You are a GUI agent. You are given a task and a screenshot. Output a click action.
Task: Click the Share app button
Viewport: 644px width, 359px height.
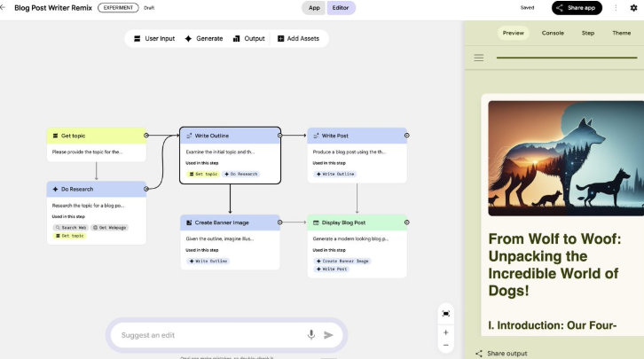tap(577, 8)
